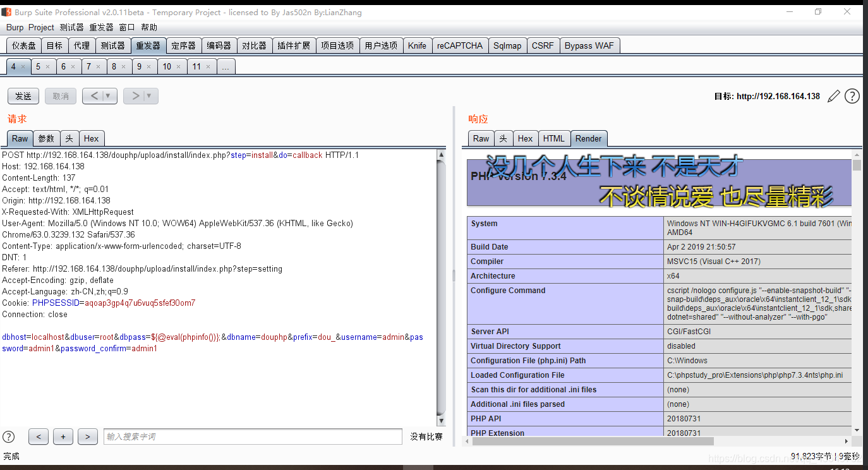
Task: Click request pane vertical scrollbar
Action: [441, 287]
